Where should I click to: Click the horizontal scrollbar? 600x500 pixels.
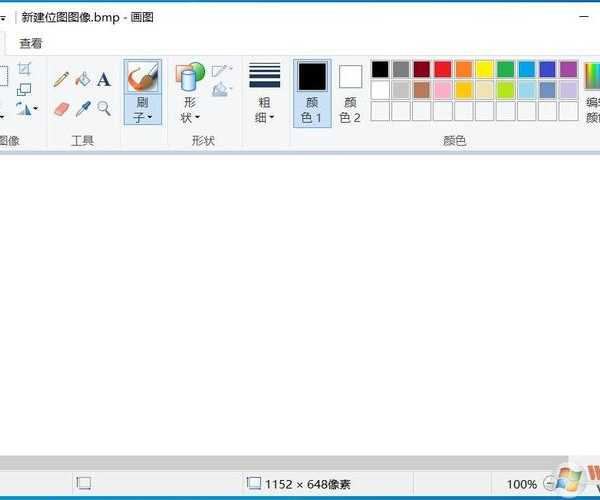pos(284,463)
